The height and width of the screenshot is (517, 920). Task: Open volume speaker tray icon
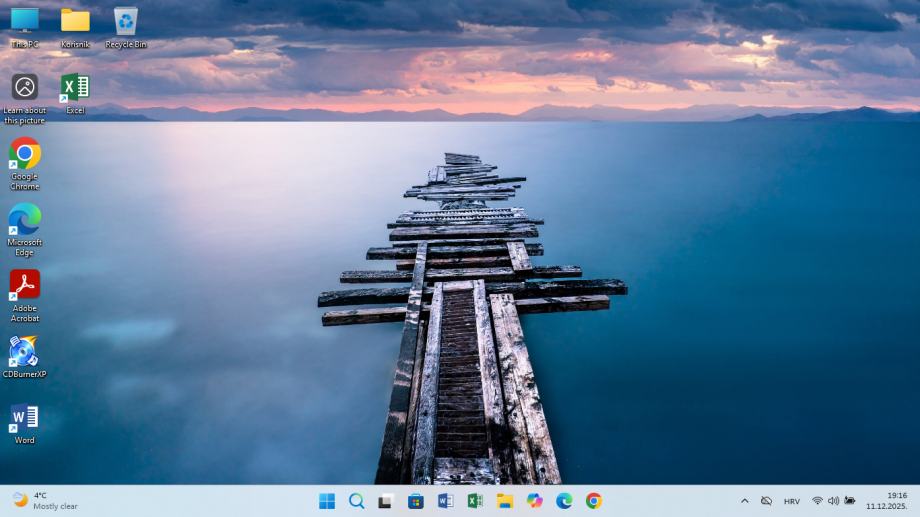pyautogui.click(x=833, y=501)
